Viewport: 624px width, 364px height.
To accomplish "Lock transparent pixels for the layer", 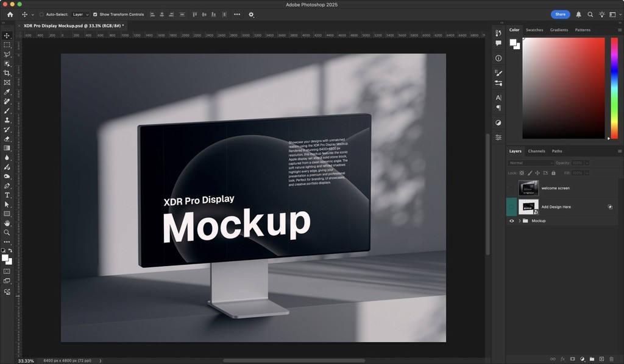I will 522,173.
